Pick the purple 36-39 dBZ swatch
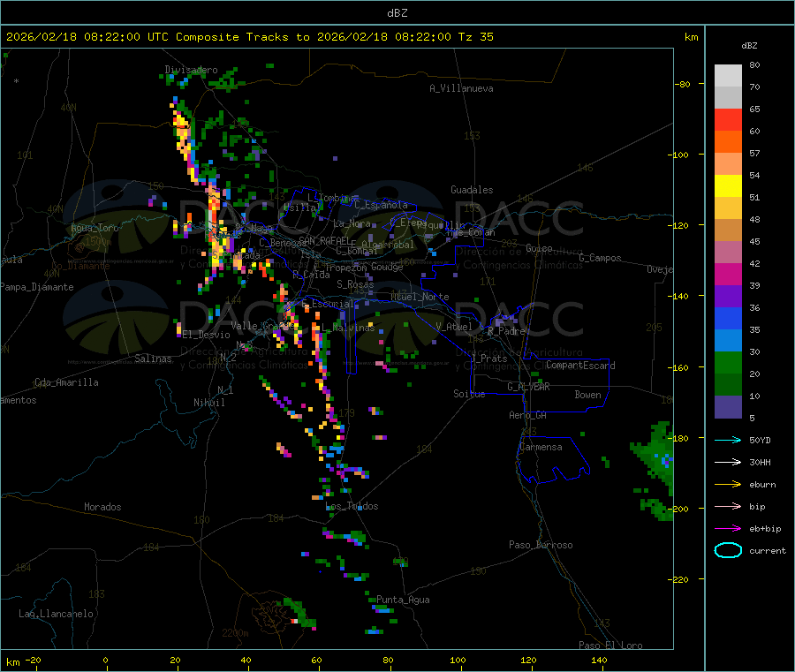Image resolution: width=795 pixels, height=672 pixels. tap(728, 297)
